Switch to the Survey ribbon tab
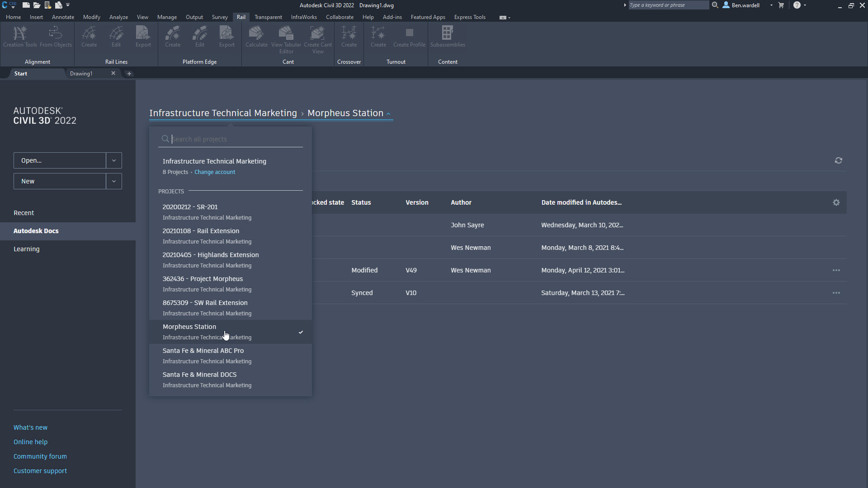The height and width of the screenshot is (488, 868). coord(220,17)
